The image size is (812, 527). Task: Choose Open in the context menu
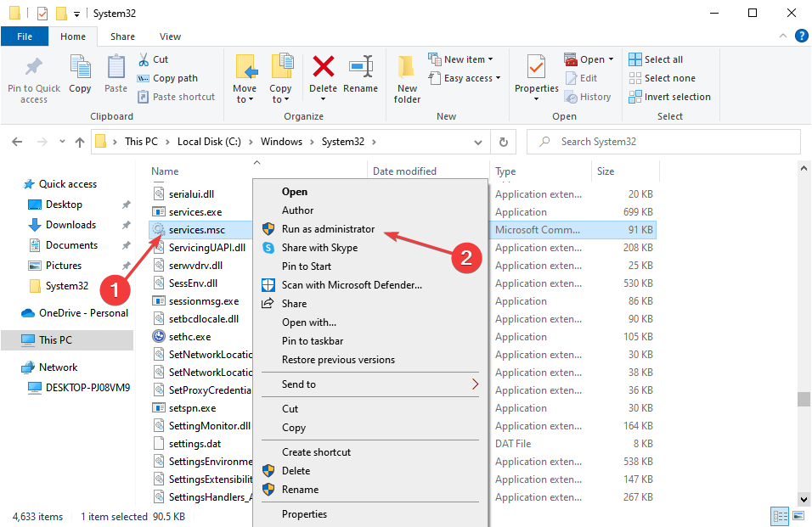pyautogui.click(x=294, y=192)
